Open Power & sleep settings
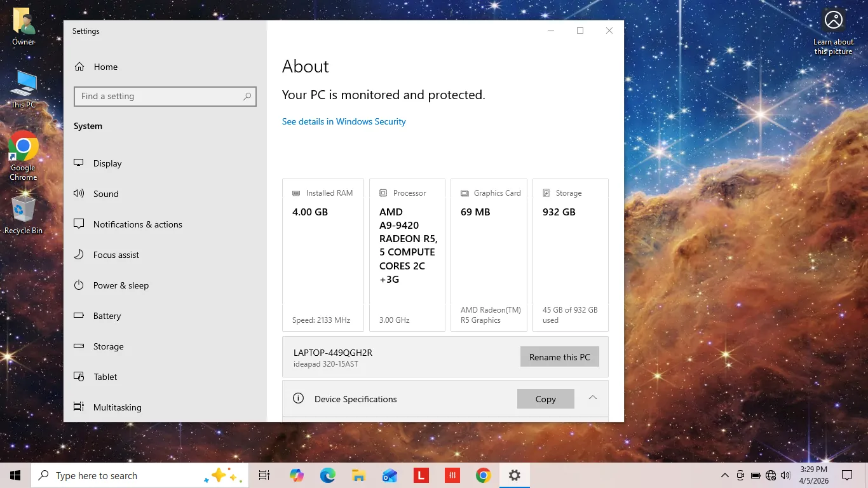868x488 pixels. [x=121, y=285]
